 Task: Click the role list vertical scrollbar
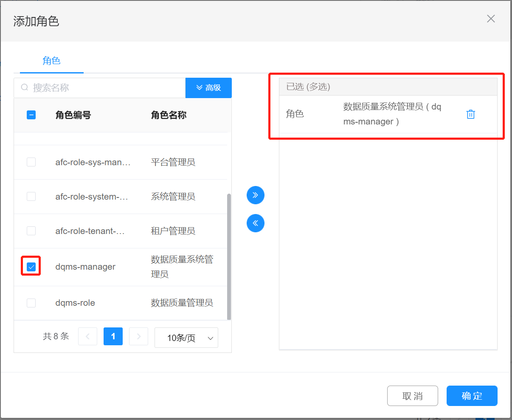click(x=229, y=255)
